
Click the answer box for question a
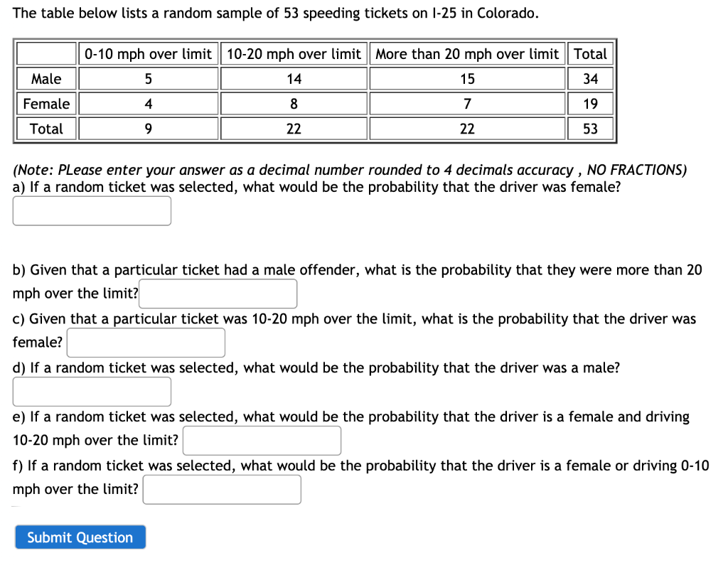(x=91, y=210)
